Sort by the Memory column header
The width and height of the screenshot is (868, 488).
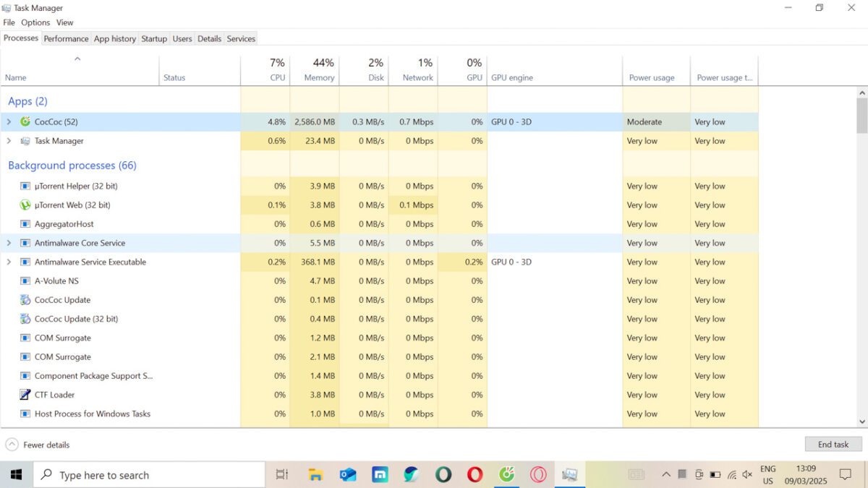[x=315, y=71]
